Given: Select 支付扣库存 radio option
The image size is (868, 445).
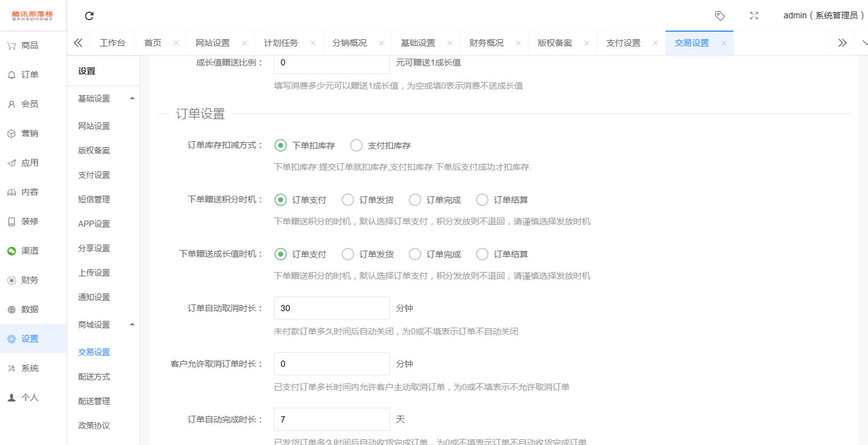Looking at the screenshot, I should tap(380, 145).
